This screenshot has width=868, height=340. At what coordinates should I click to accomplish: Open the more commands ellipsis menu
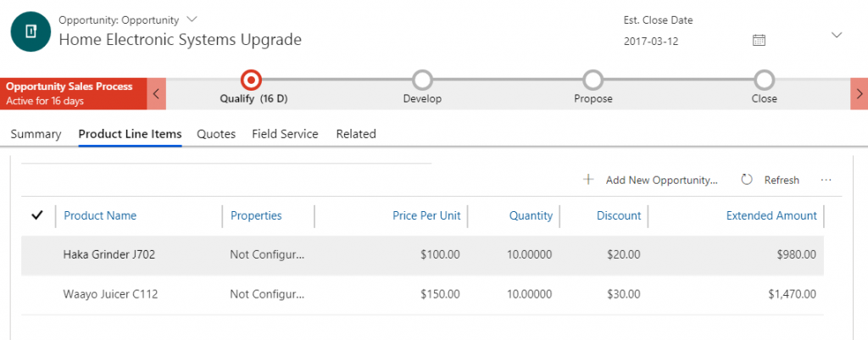[x=826, y=180]
